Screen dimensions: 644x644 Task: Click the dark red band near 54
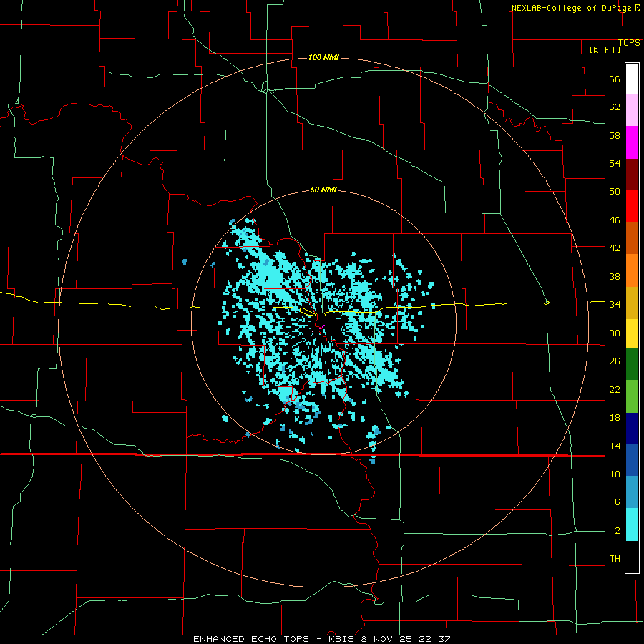point(632,174)
